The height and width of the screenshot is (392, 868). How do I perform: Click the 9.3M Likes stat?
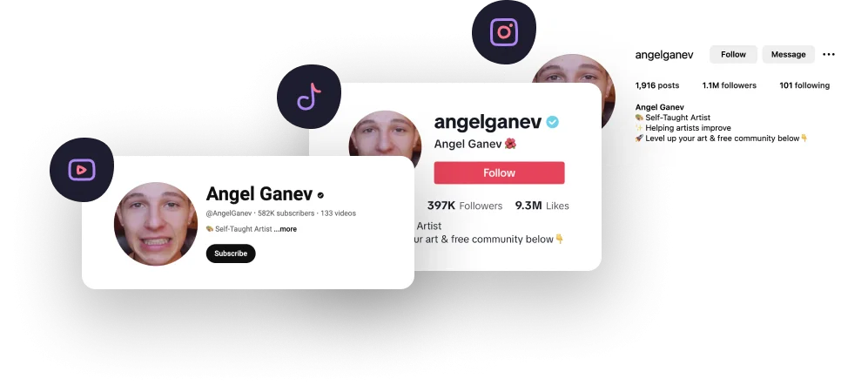click(542, 206)
